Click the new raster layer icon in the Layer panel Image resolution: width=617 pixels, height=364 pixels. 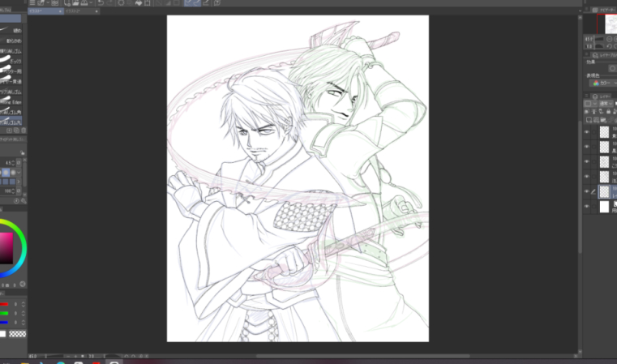click(589, 120)
